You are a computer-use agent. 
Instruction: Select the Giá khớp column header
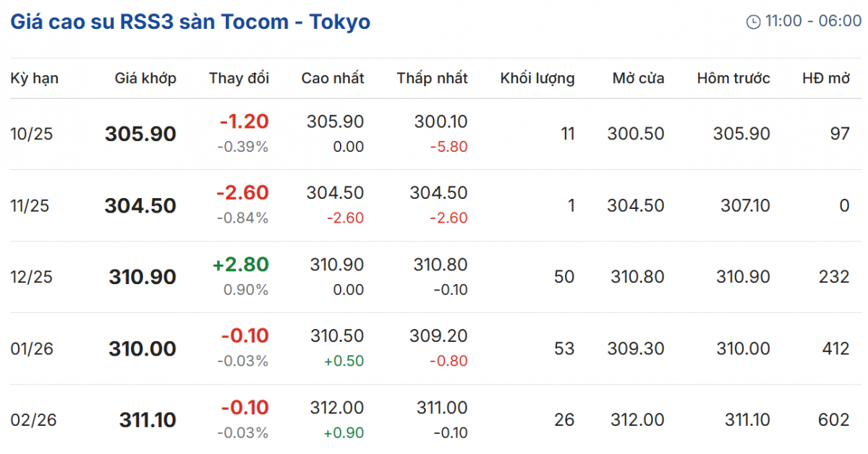click(x=145, y=78)
